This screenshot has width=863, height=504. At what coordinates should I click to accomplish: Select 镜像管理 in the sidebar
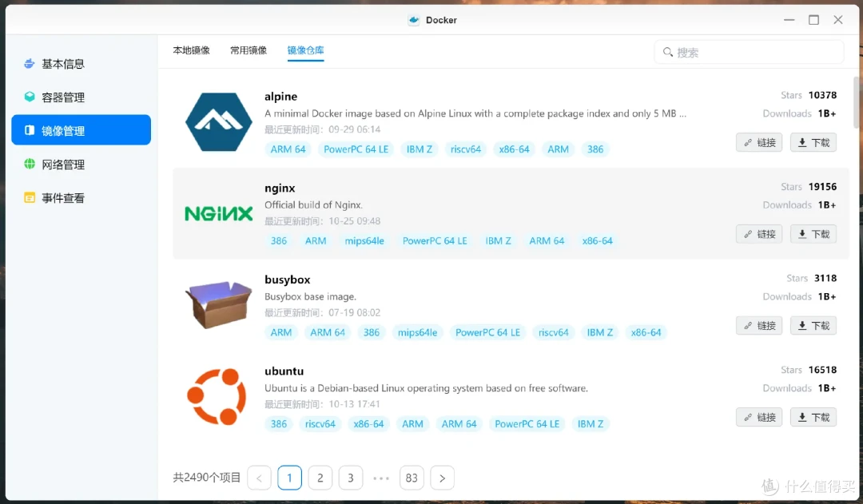tap(81, 130)
